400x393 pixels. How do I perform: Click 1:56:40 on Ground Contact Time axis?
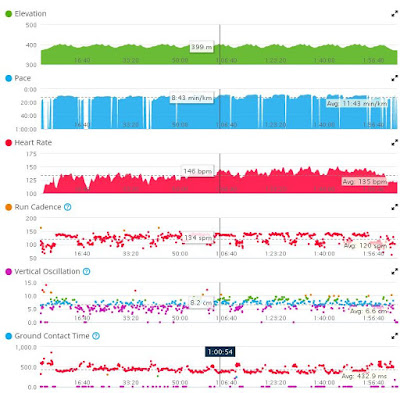pyautogui.click(x=373, y=382)
